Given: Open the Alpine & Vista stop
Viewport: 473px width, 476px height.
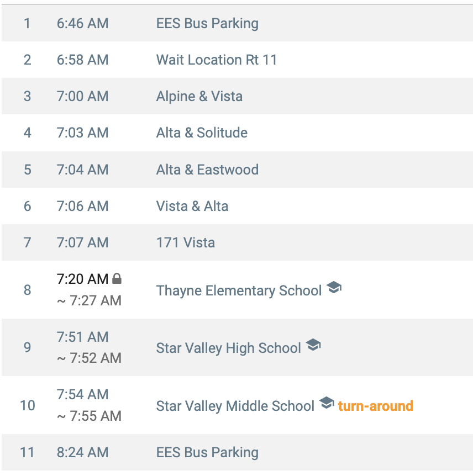Looking at the screenshot, I should point(237,96).
